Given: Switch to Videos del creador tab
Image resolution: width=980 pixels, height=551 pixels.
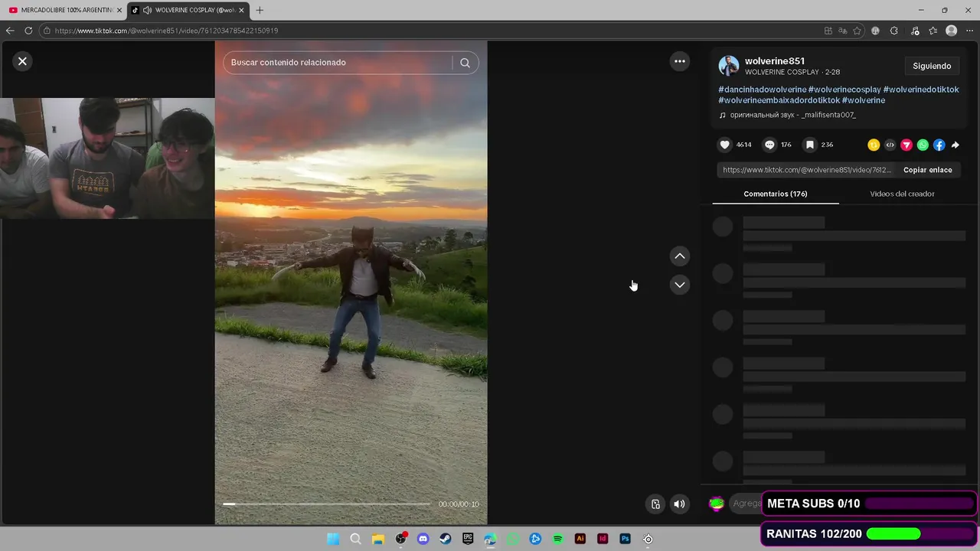Looking at the screenshot, I should 902,194.
